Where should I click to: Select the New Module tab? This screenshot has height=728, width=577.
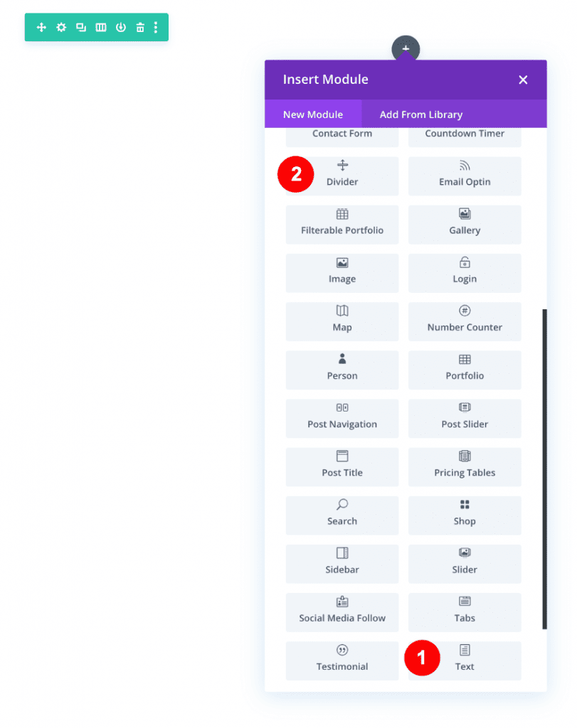tap(313, 114)
